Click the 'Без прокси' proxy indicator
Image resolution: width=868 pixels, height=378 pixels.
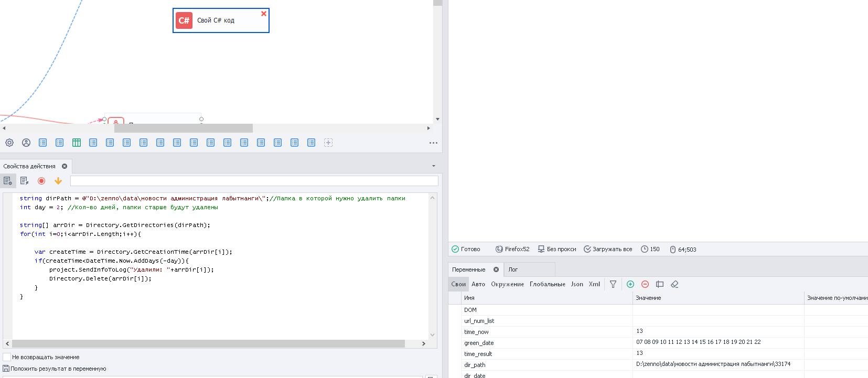(557, 249)
